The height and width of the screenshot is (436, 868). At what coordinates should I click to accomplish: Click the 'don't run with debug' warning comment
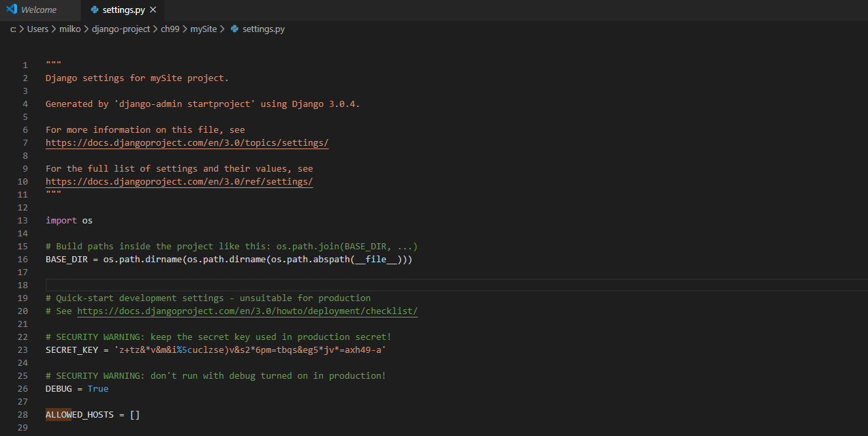click(x=216, y=376)
